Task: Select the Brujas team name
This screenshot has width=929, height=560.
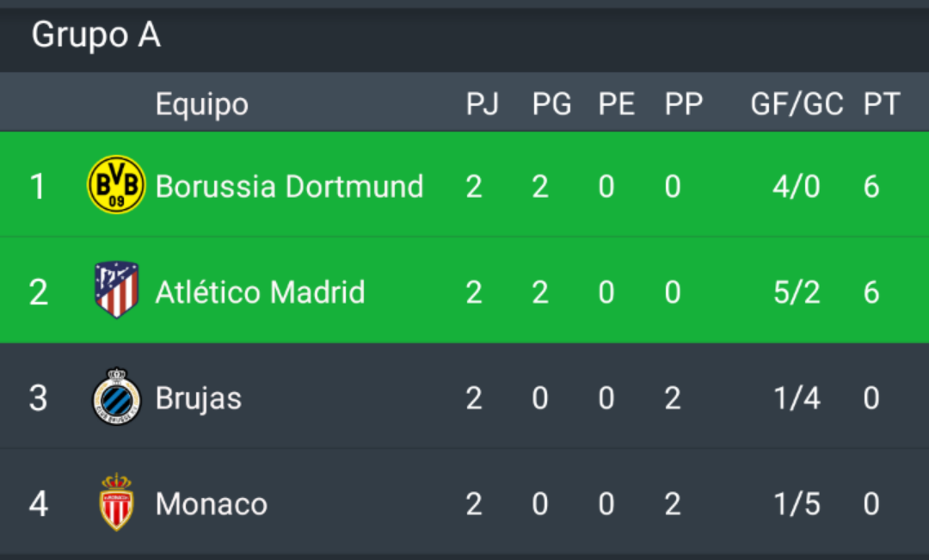Action: tap(199, 399)
